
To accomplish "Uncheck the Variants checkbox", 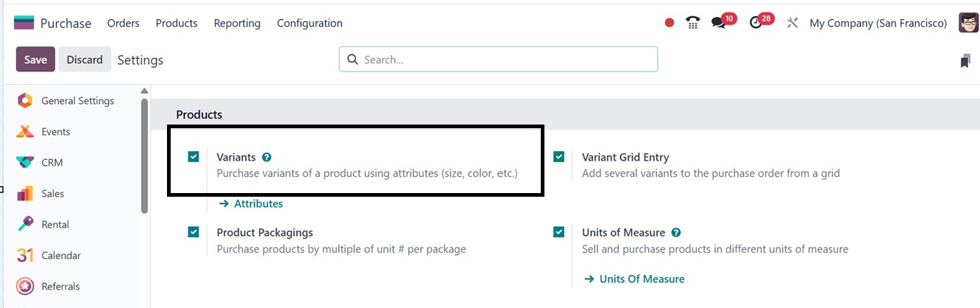I will [x=193, y=156].
